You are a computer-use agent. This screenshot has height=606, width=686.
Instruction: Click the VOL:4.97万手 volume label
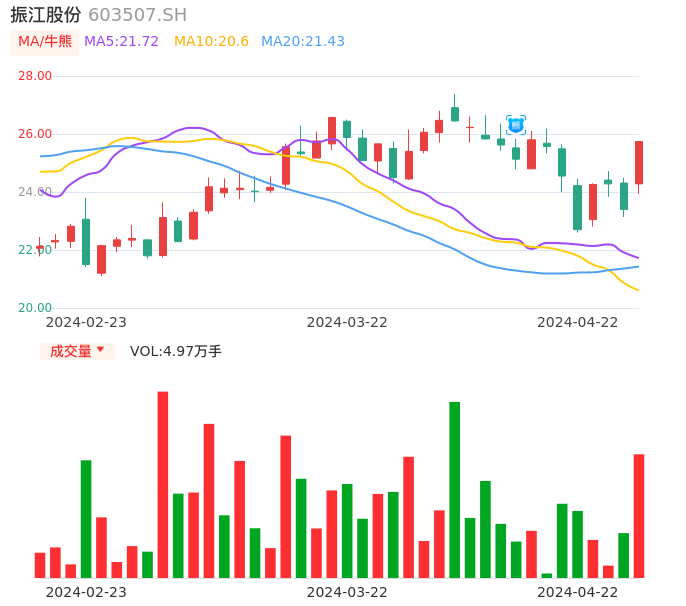click(x=176, y=351)
